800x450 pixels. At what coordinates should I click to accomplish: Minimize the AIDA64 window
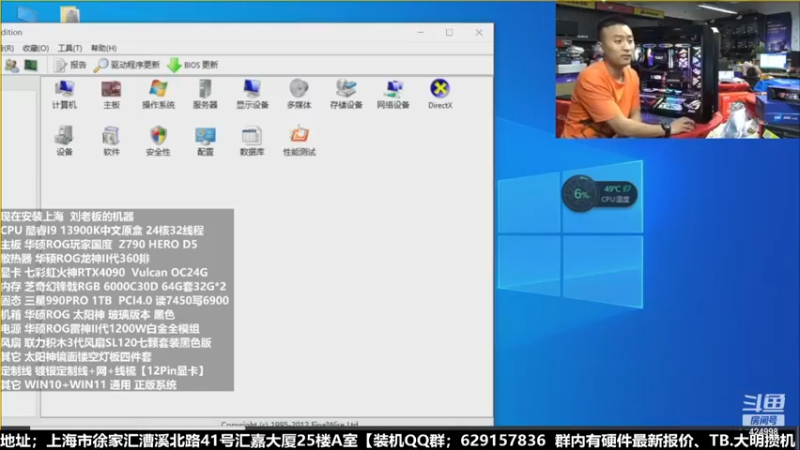(420, 32)
